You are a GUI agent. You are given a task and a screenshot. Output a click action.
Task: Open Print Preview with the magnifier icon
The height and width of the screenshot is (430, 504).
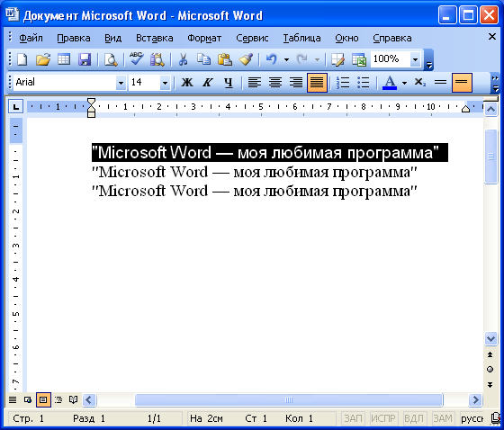pyautogui.click(x=111, y=59)
